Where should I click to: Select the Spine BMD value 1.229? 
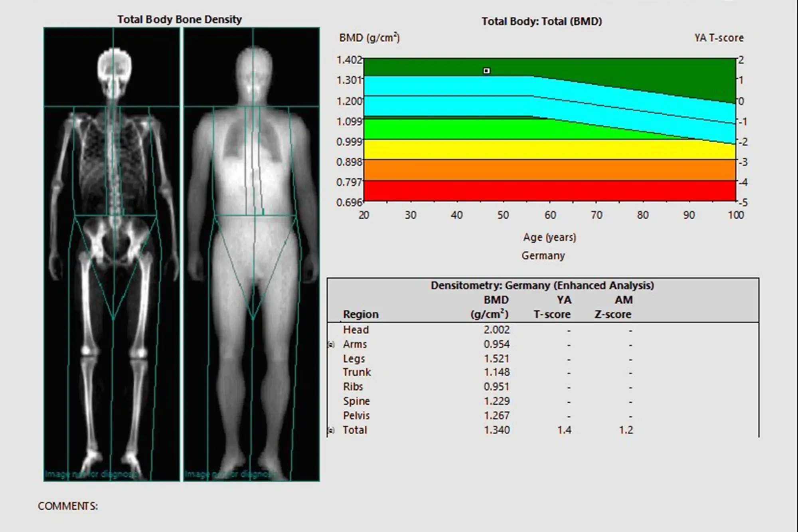(x=496, y=401)
